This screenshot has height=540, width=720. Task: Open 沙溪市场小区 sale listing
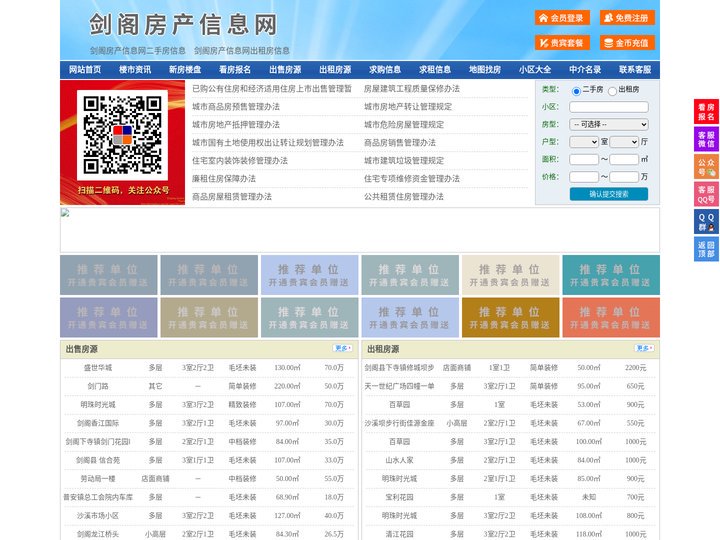point(98,516)
